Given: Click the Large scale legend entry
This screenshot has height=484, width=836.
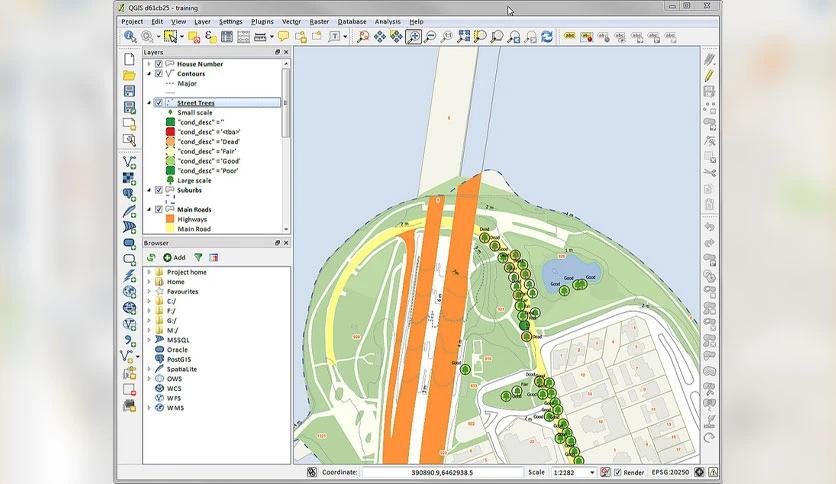Looking at the screenshot, I should (x=194, y=181).
